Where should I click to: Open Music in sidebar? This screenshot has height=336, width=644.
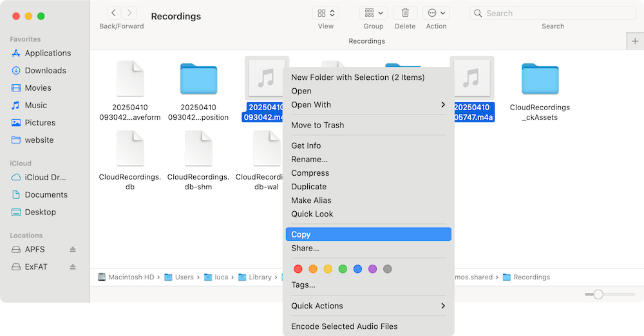(x=29, y=105)
